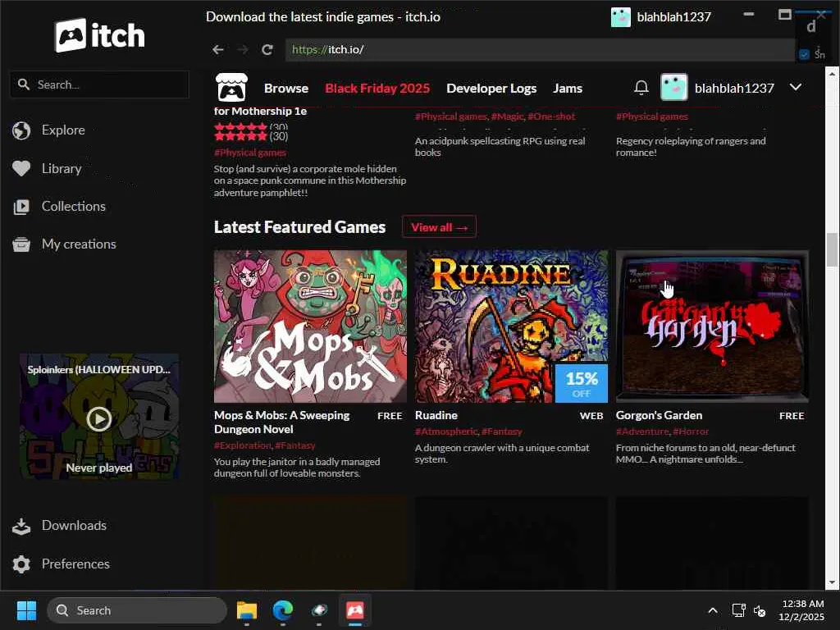Select Explore in the sidebar

(63, 130)
